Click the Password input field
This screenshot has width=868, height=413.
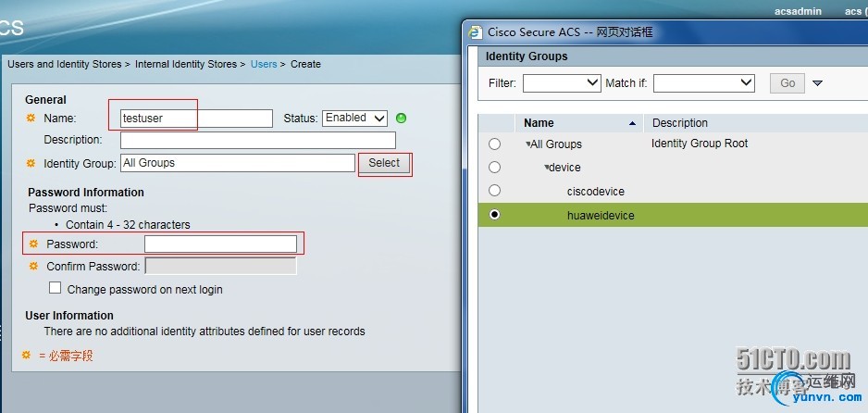click(x=220, y=244)
